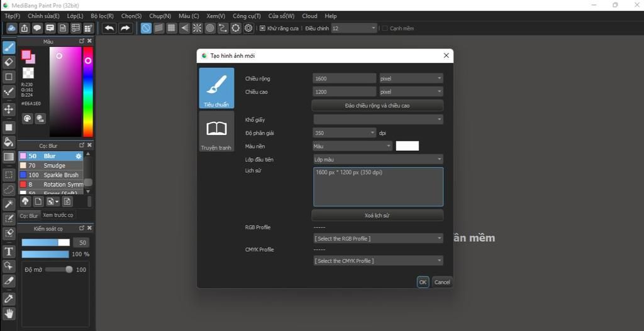Open Bộ lọc(R) menu
The width and height of the screenshot is (644, 331).
pos(103,16)
